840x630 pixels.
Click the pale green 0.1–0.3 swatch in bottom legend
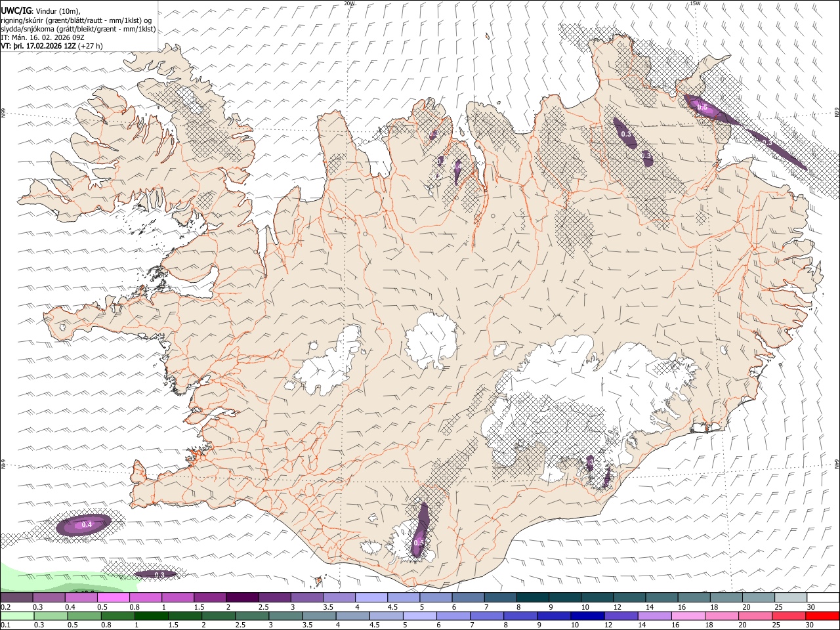pos(17,616)
